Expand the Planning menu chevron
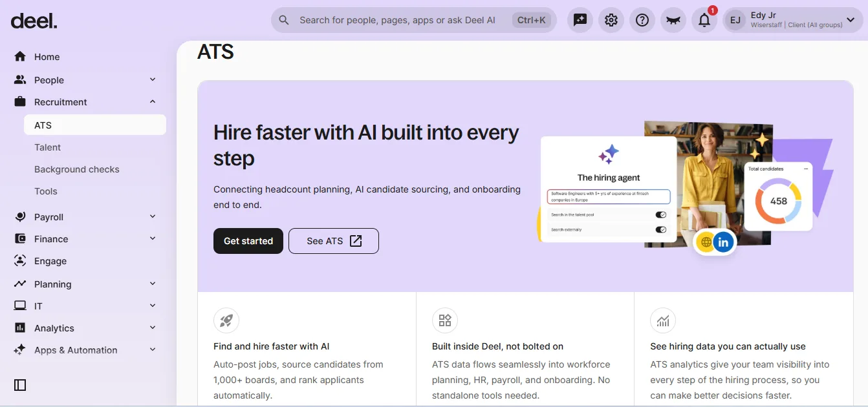This screenshot has height=407, width=868. (x=153, y=284)
